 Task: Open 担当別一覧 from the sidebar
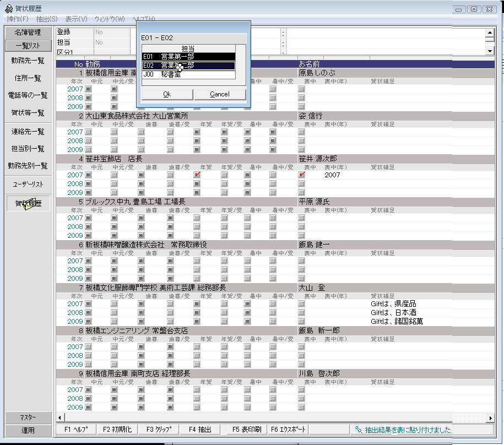point(28,149)
